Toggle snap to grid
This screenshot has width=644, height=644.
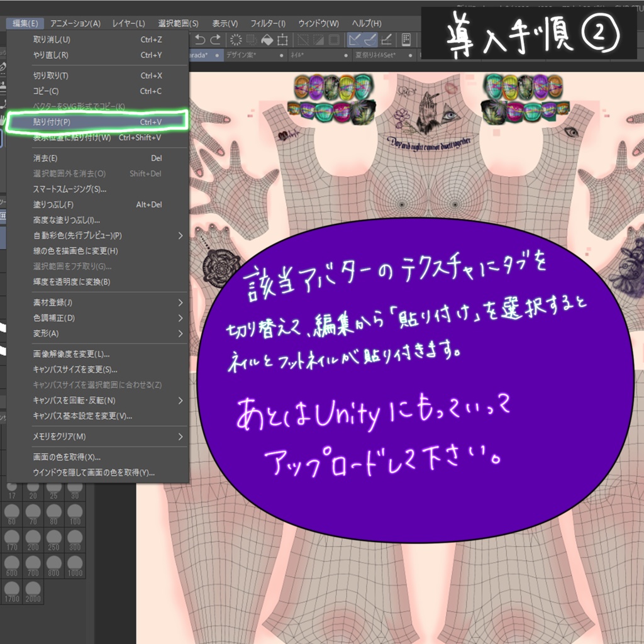[386, 39]
